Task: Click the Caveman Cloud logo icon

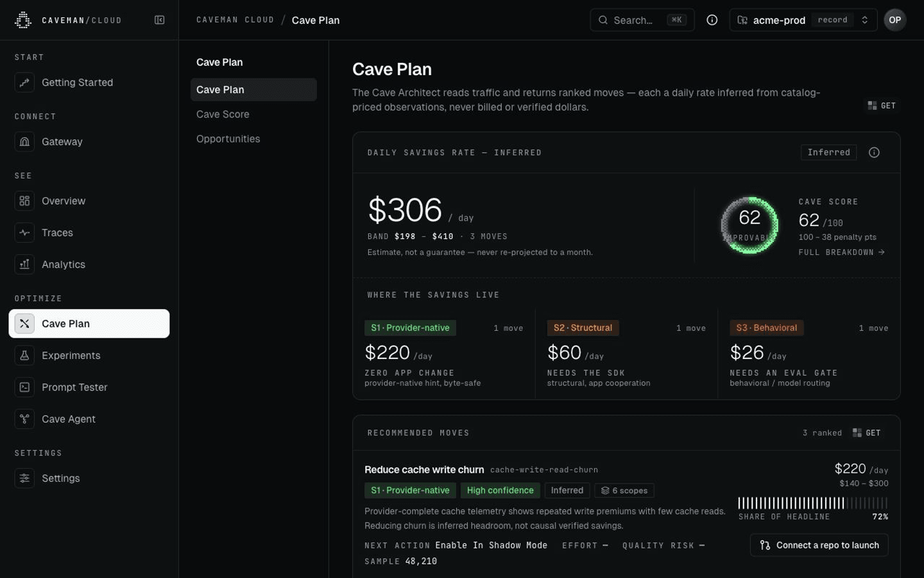Action: coord(23,20)
